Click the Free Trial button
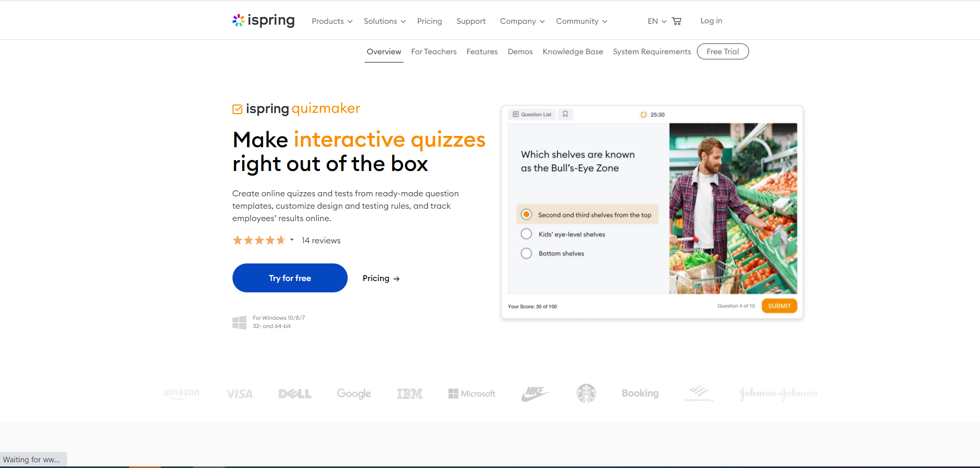This screenshot has width=980, height=468. (723, 52)
